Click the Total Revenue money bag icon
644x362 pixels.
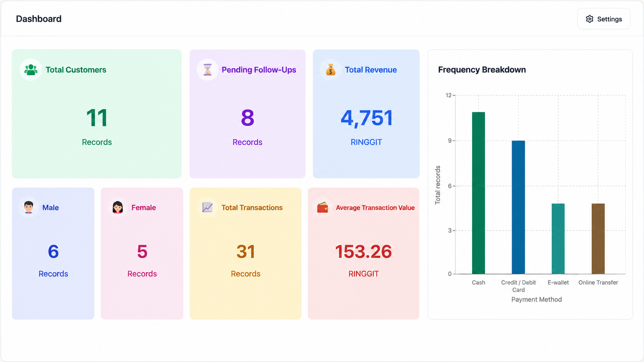tap(330, 70)
